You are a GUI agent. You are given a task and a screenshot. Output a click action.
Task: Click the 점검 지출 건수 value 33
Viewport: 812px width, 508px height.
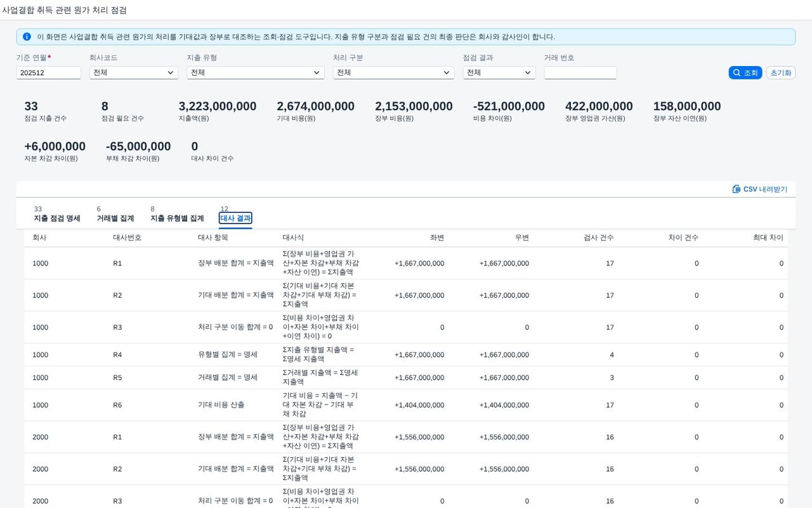[x=31, y=106]
